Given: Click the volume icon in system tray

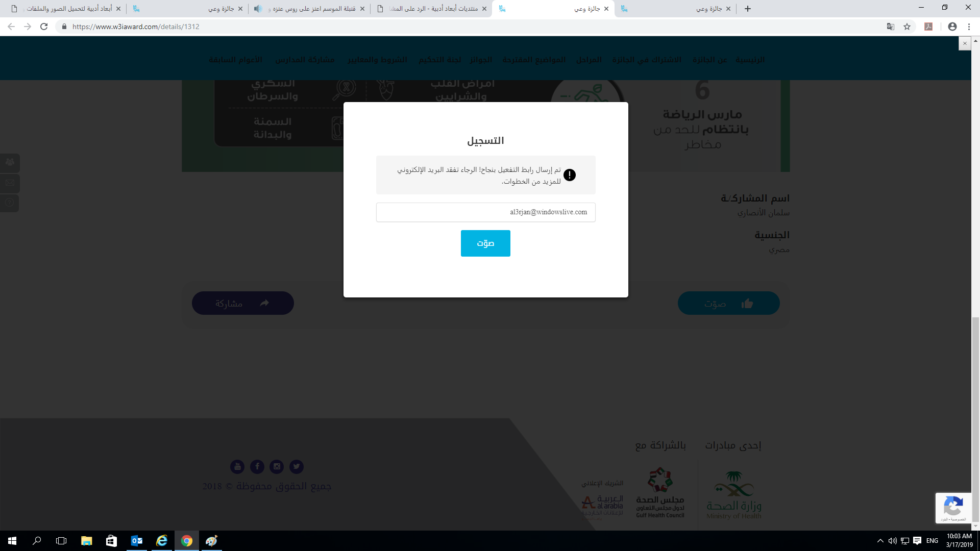Looking at the screenshot, I should pos(893,541).
